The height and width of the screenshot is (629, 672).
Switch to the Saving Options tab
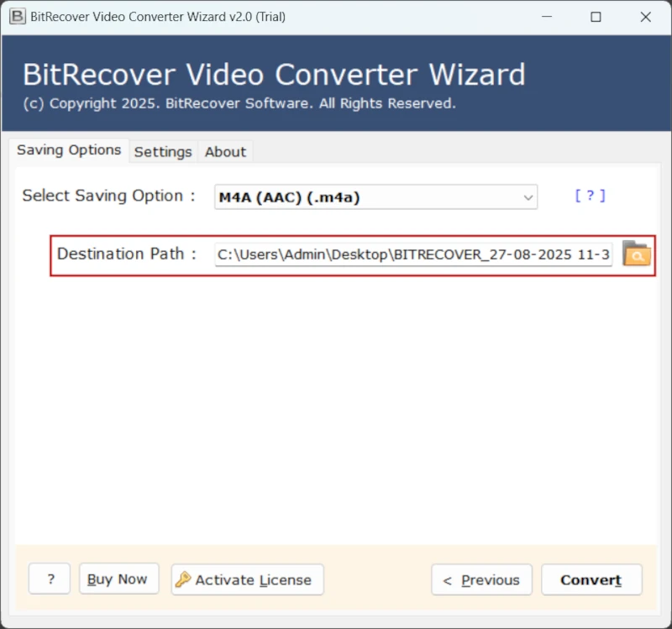tap(70, 150)
